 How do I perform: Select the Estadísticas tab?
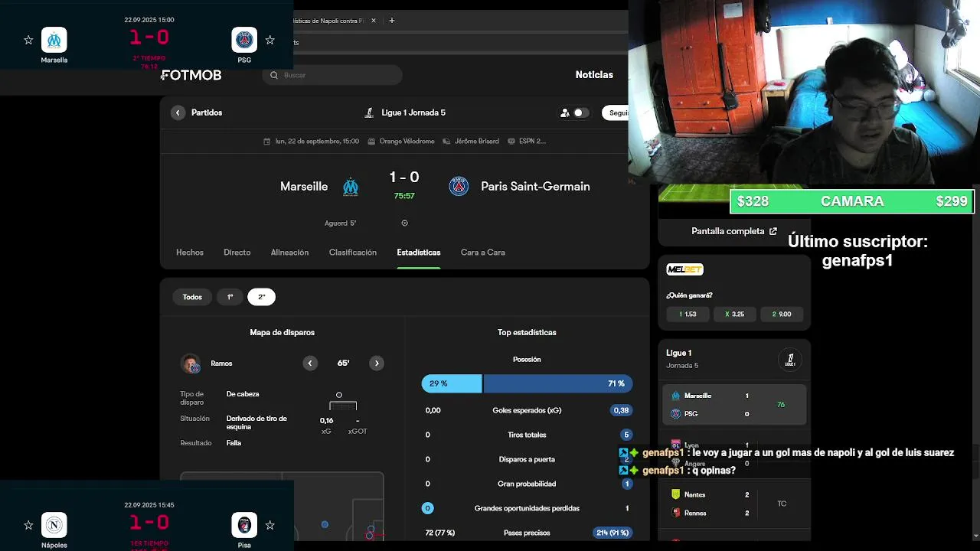419,253
